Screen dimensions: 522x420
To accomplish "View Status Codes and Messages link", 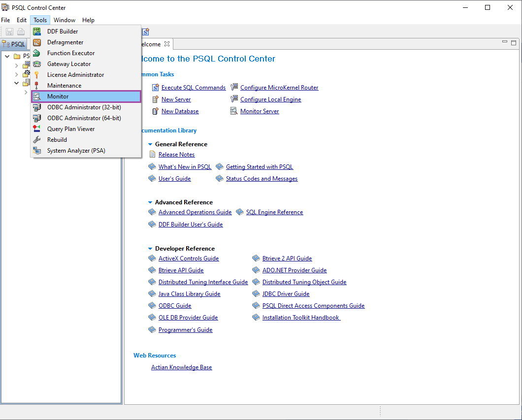I will pyautogui.click(x=261, y=179).
